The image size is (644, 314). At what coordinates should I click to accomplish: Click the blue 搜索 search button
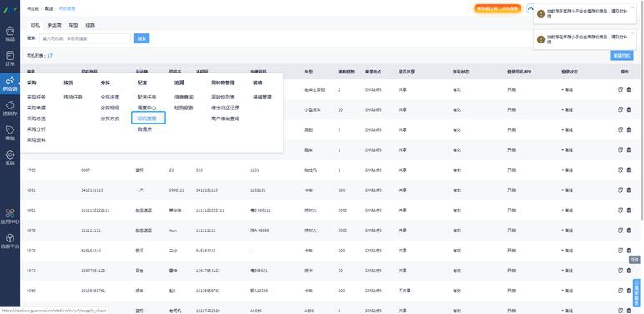tap(142, 38)
